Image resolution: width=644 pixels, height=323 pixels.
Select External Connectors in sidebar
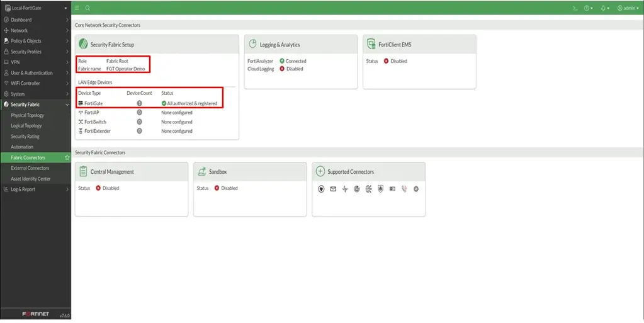tap(30, 168)
